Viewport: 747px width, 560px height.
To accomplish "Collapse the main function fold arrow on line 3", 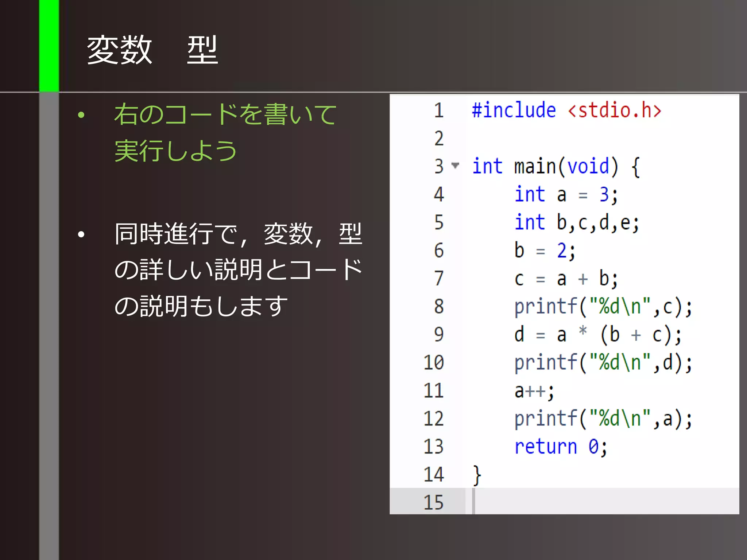I will (x=455, y=166).
